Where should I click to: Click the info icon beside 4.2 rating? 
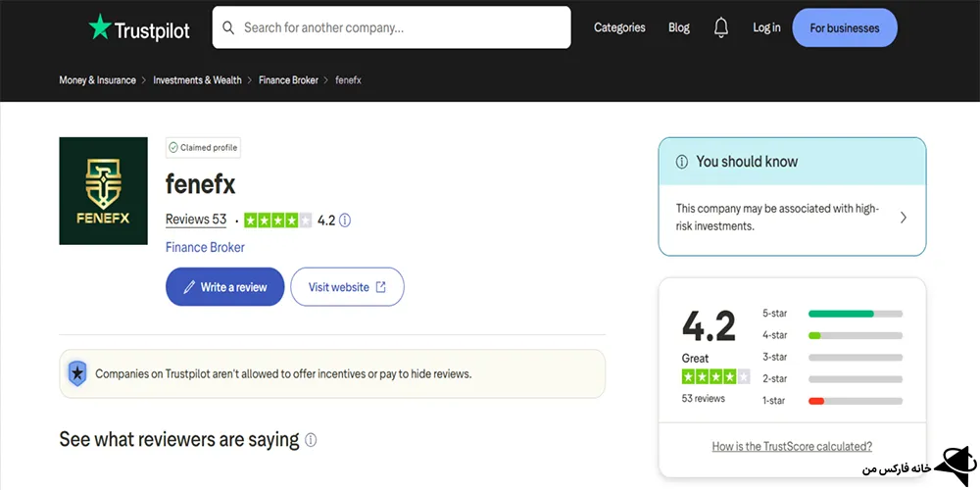pos(345,220)
